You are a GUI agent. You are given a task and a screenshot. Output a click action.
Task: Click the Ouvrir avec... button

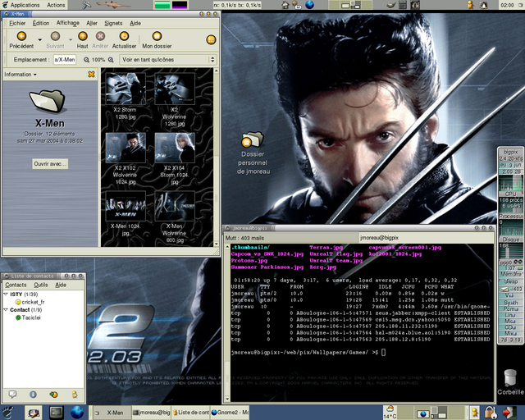click(x=50, y=164)
